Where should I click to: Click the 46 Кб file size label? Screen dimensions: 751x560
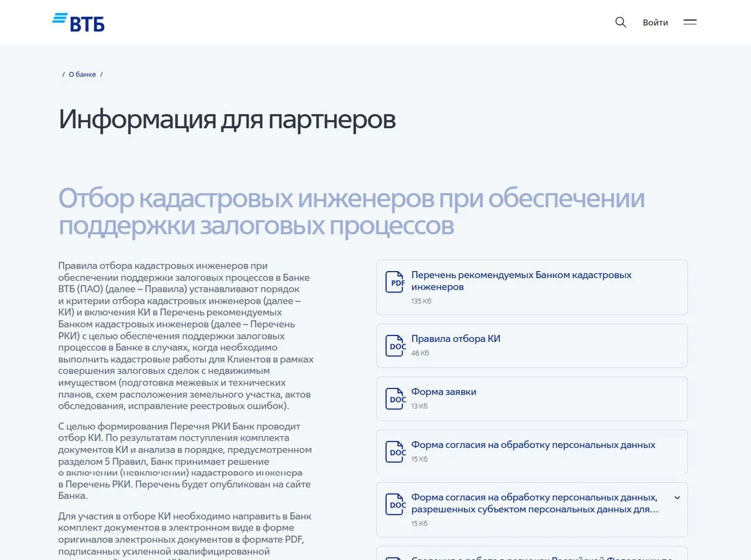(x=420, y=353)
